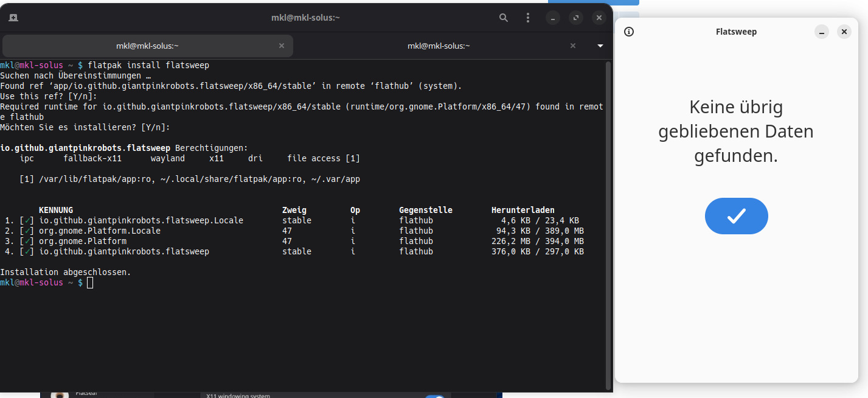Screen dimensions: 868x398
Task: Open a new terminal tab
Action: [x=13, y=18]
